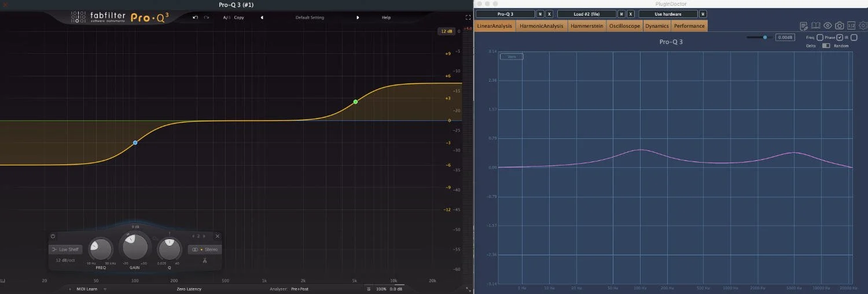Check the IR checkbox
This screenshot has height=294, width=868.
pyautogui.click(x=854, y=38)
